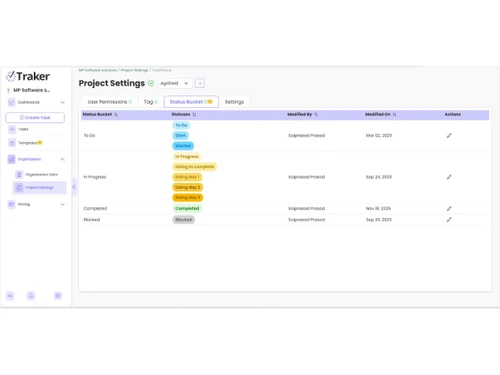The width and height of the screenshot is (500, 375).
Task: Open the Tasks sidebar icon
Action: point(12,129)
